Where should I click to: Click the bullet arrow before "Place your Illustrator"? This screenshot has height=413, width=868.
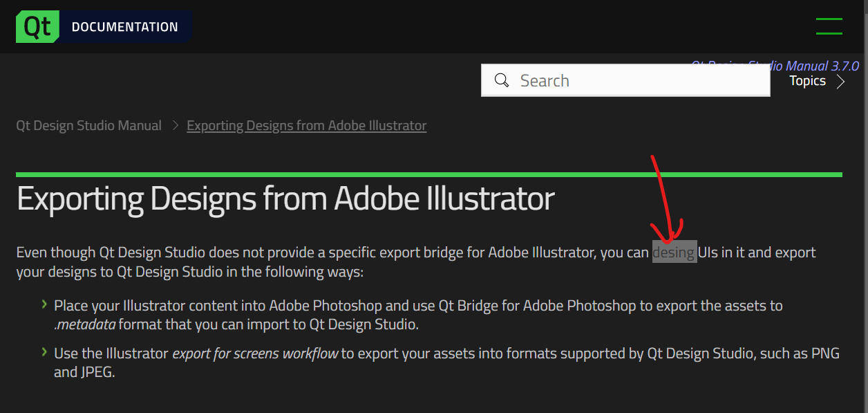(x=44, y=304)
